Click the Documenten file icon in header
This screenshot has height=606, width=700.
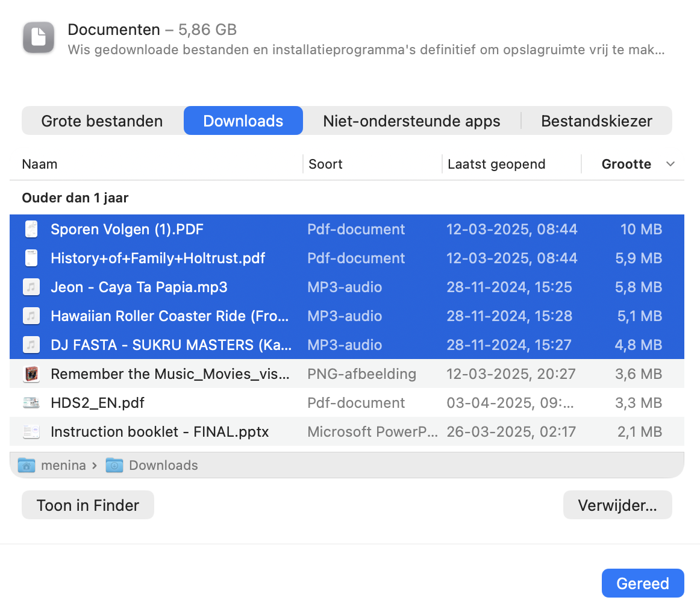(x=39, y=37)
